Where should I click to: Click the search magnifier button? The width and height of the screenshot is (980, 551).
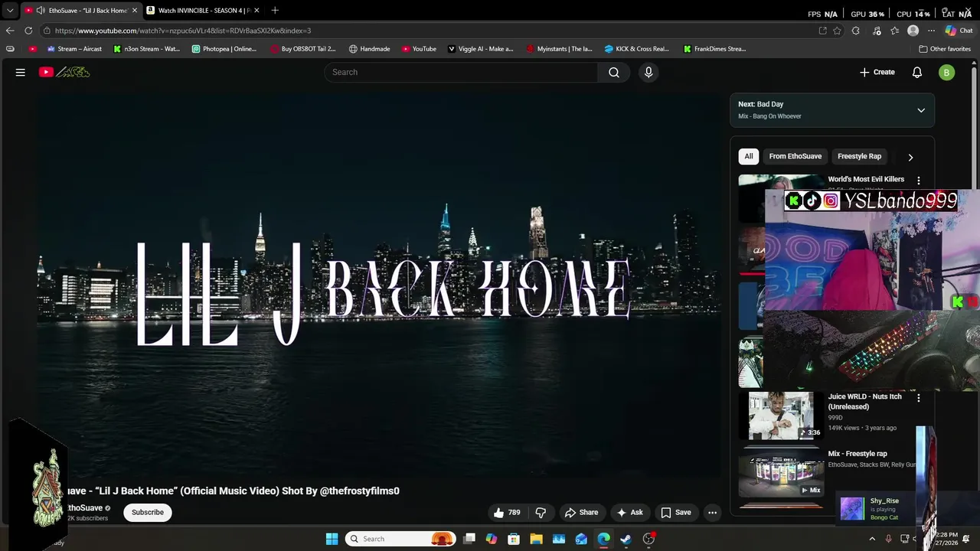[614, 72]
